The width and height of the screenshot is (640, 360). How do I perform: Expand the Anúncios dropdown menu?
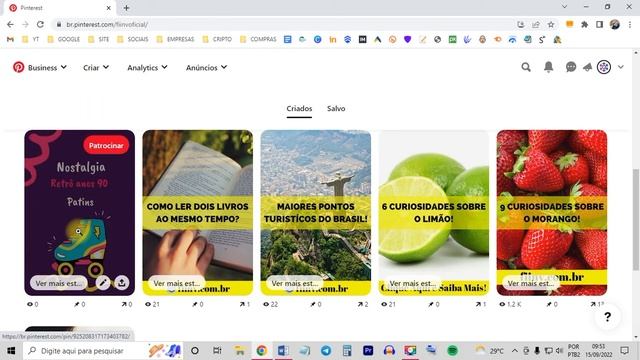(x=206, y=67)
